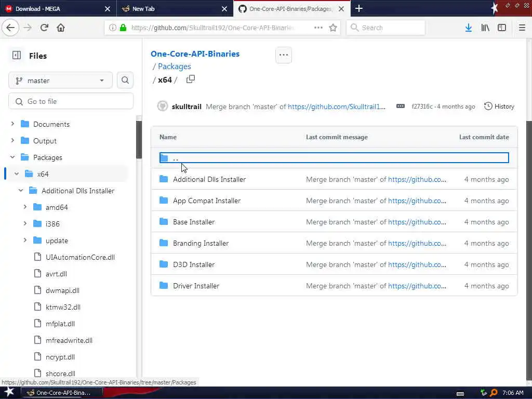This screenshot has width=532, height=399.
Task: Close the Download - MEGA tab
Action: pos(107,8)
